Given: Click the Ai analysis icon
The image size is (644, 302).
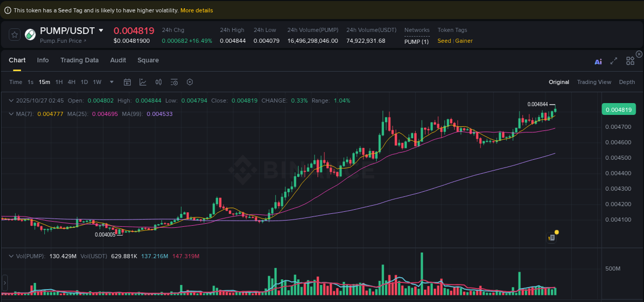Looking at the screenshot, I should (598, 61).
